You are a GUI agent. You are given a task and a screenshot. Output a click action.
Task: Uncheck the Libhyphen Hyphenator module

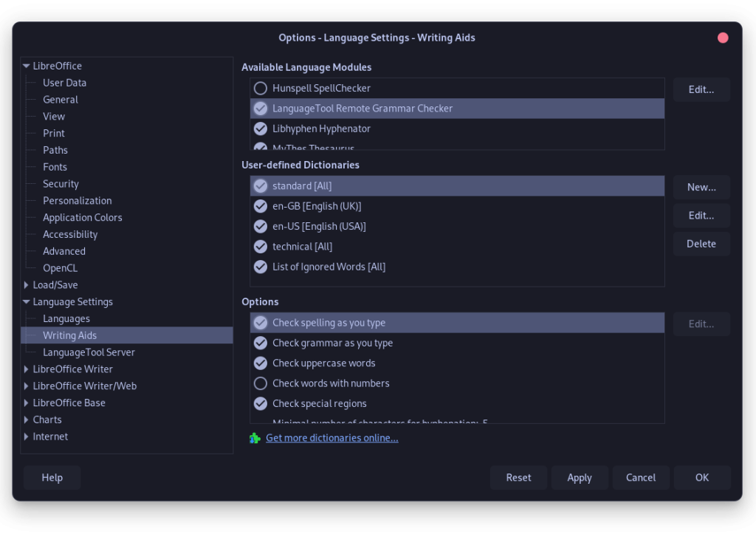(x=261, y=129)
